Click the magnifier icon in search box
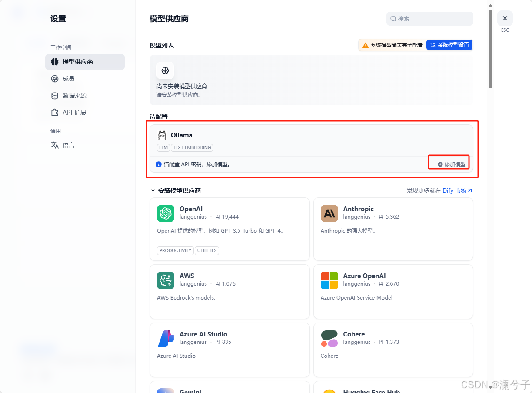Image resolution: width=532 pixels, height=393 pixels. pos(393,19)
